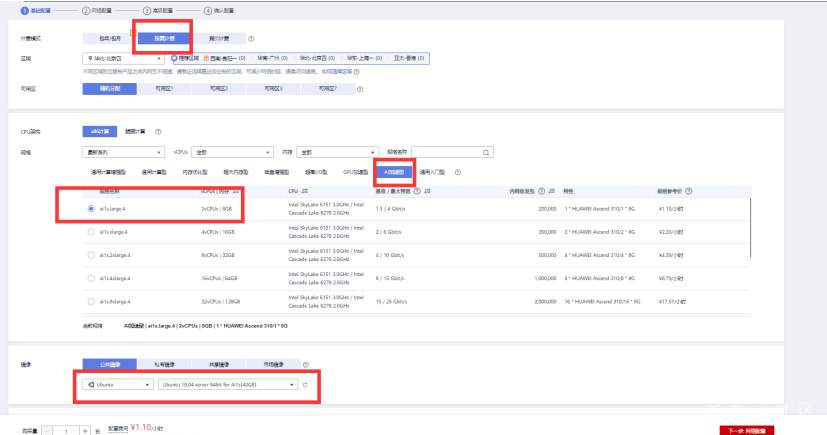Select public image tab
This screenshot has width=827, height=435.
point(110,364)
